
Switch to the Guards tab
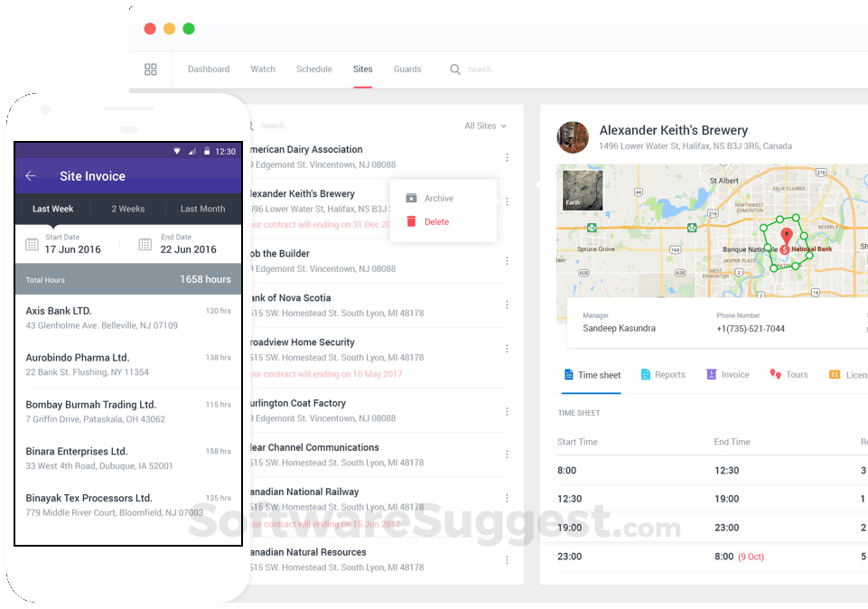407,69
